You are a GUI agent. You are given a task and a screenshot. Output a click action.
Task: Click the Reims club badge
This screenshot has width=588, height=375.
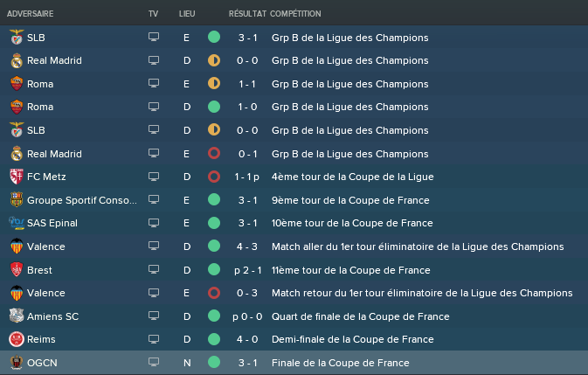click(x=17, y=339)
